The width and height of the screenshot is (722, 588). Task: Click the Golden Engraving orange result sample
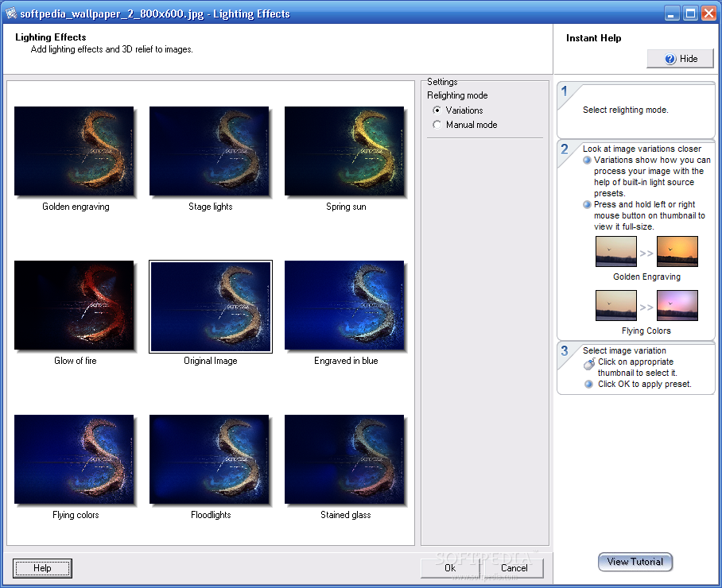point(677,251)
